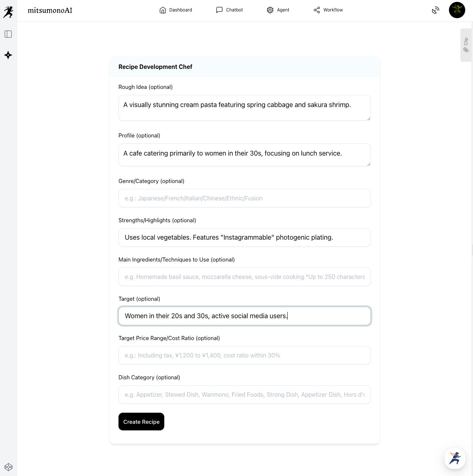Click the Target Price Range field

pos(244,355)
